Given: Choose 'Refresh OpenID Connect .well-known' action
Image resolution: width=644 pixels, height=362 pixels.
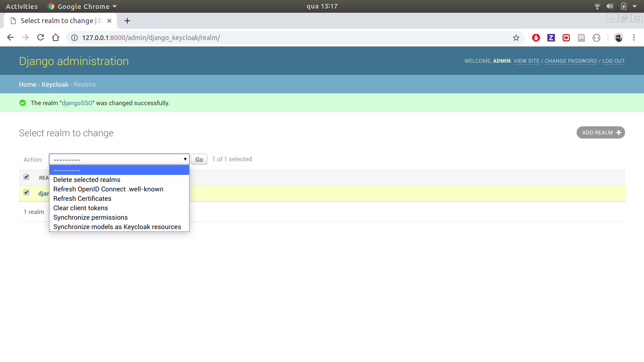Looking at the screenshot, I should coord(119,189).
